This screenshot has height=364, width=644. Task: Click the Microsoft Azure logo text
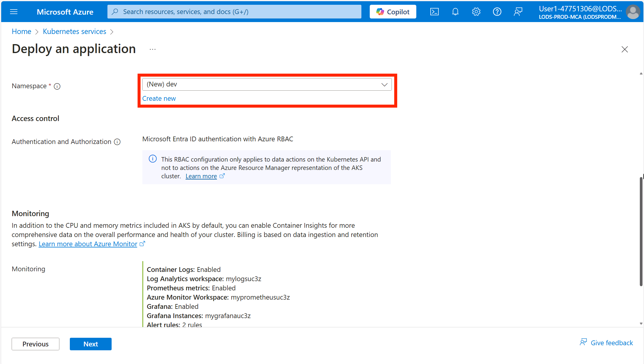pyautogui.click(x=65, y=12)
